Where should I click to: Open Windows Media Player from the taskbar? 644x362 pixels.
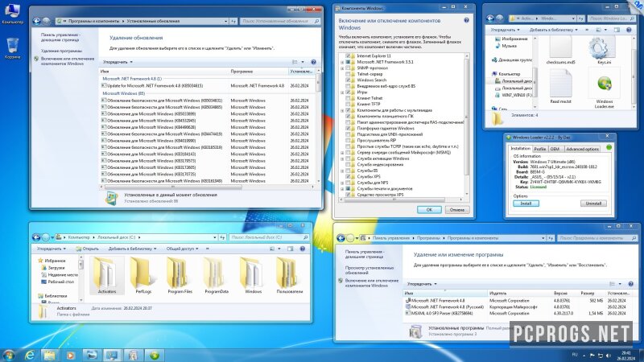[x=70, y=355]
